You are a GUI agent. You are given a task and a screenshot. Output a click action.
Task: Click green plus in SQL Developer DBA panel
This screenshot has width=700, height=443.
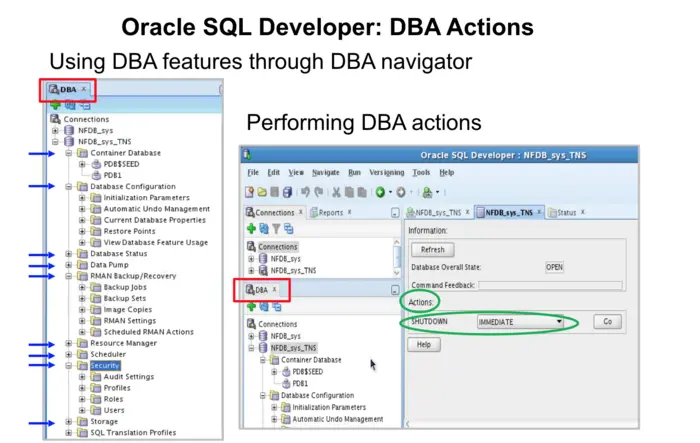251,306
